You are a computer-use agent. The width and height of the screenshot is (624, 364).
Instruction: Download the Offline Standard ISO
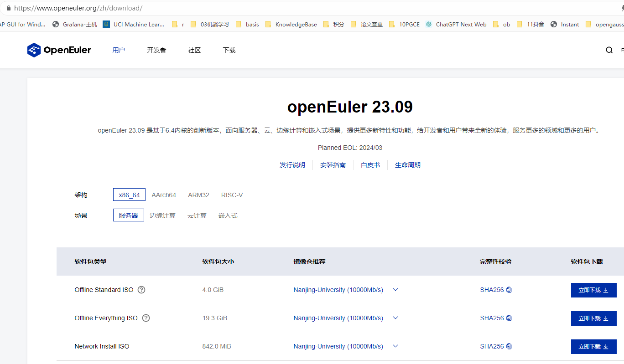(594, 290)
